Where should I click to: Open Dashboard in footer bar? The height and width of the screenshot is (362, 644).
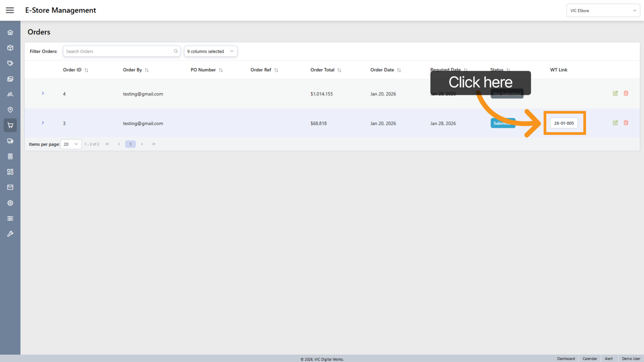(566, 359)
